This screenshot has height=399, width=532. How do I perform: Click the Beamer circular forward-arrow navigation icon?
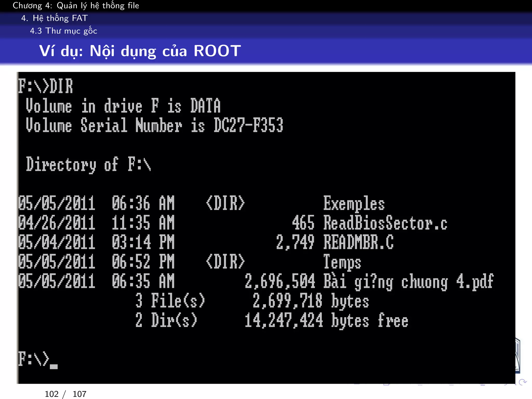(523, 382)
